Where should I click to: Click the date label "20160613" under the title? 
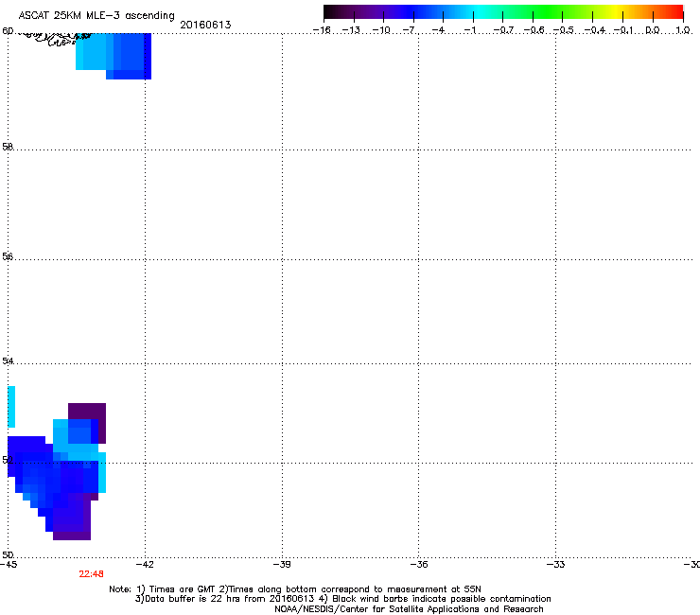(x=205, y=25)
